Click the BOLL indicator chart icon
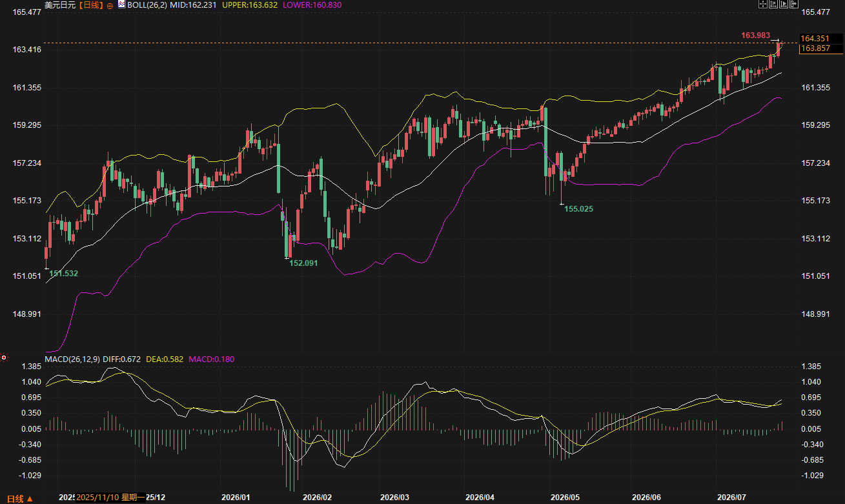The width and height of the screenshot is (845, 504). point(121,5)
